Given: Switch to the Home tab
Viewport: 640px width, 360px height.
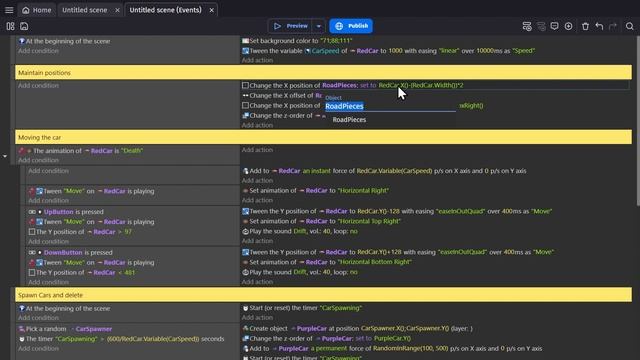Looking at the screenshot, I should (x=37, y=10).
